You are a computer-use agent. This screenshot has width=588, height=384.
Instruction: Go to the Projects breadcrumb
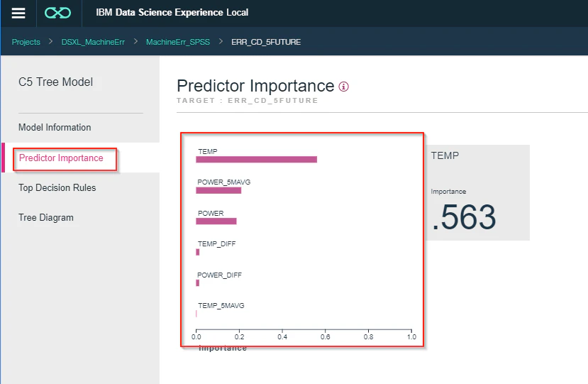click(x=26, y=42)
